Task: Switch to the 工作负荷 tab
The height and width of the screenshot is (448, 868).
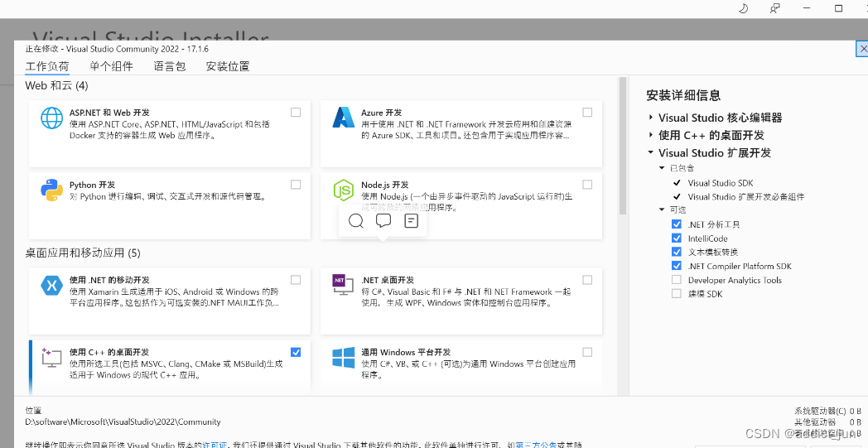Action: pyautogui.click(x=47, y=66)
